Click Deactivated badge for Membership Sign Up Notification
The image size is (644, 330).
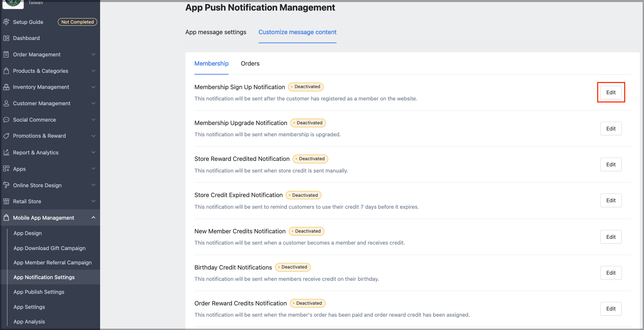[306, 87]
